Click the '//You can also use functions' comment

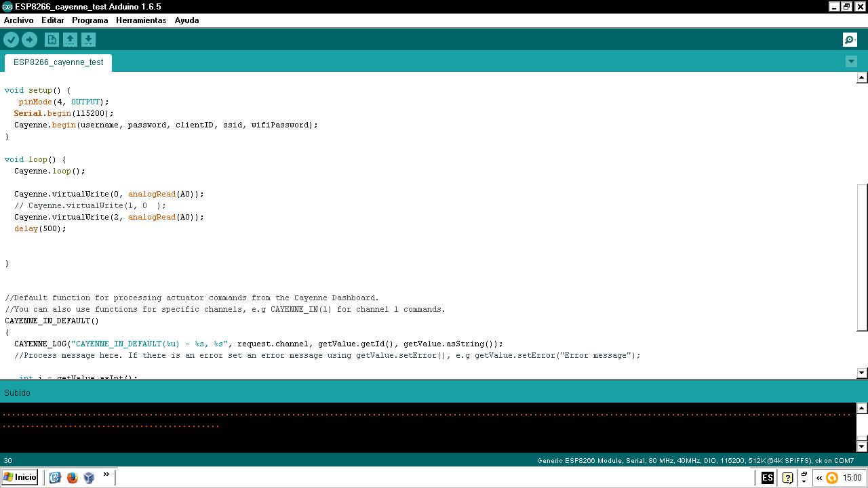[x=225, y=309]
